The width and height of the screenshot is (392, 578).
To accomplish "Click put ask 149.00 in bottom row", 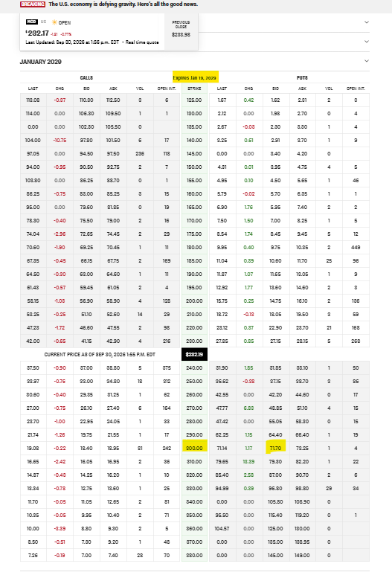I will click(x=303, y=555).
